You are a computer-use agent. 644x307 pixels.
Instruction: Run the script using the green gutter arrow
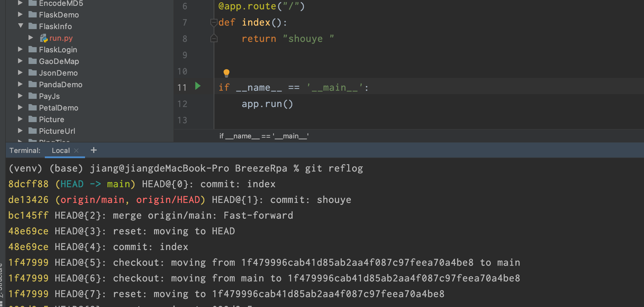click(x=198, y=86)
